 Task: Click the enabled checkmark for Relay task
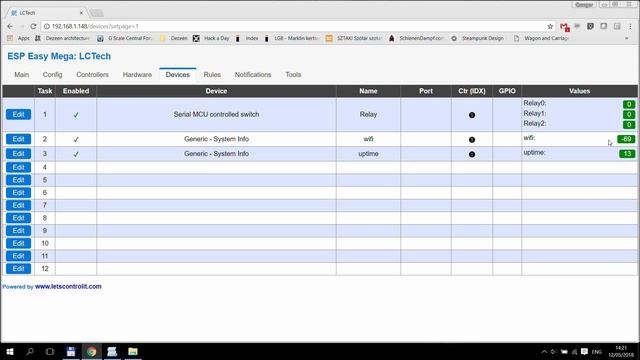76,115
